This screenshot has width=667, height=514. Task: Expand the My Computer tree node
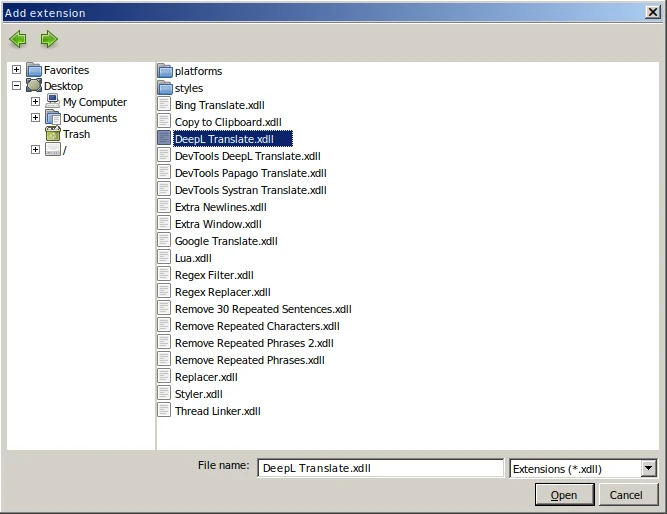tap(35, 102)
